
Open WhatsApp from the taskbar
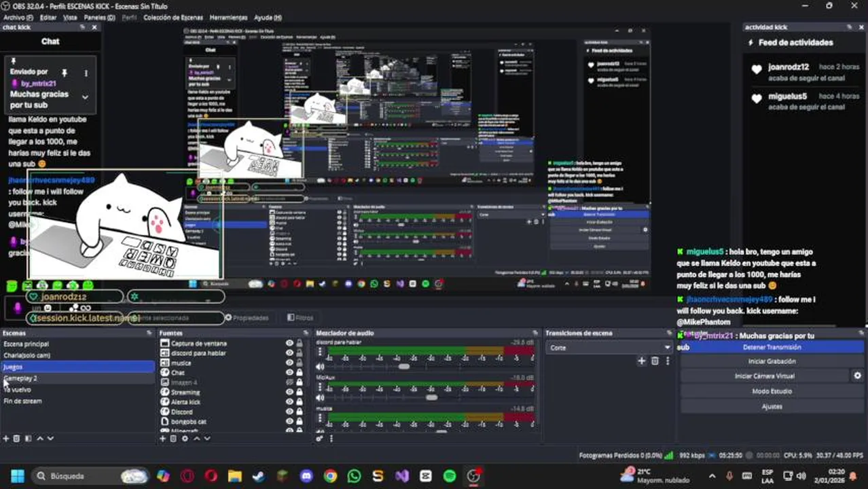tap(354, 475)
